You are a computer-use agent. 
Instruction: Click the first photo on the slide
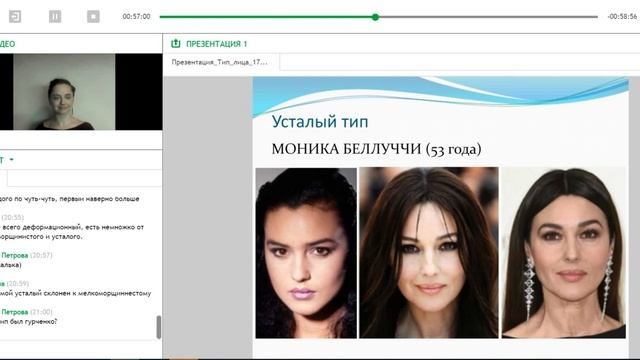(x=306, y=253)
